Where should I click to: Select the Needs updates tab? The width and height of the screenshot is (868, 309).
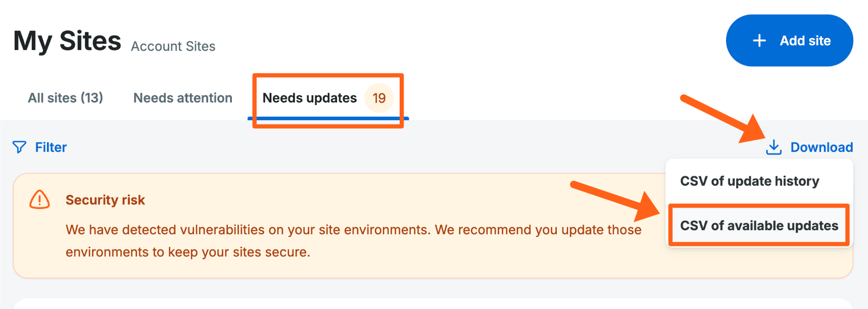310,98
